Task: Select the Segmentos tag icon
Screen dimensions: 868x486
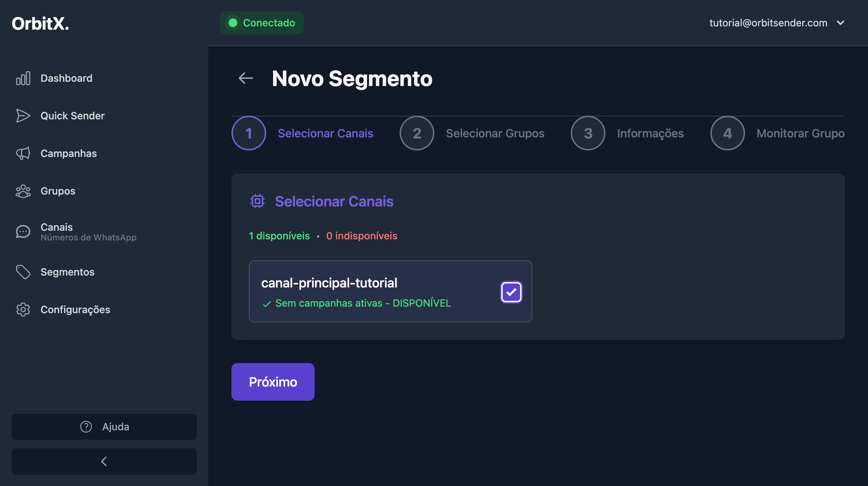Action: click(23, 272)
